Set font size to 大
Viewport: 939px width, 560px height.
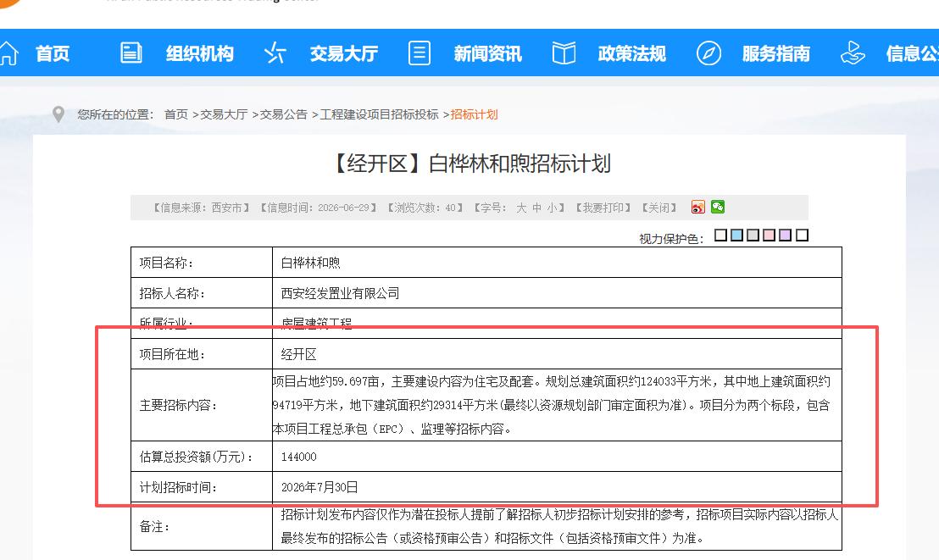(x=521, y=208)
